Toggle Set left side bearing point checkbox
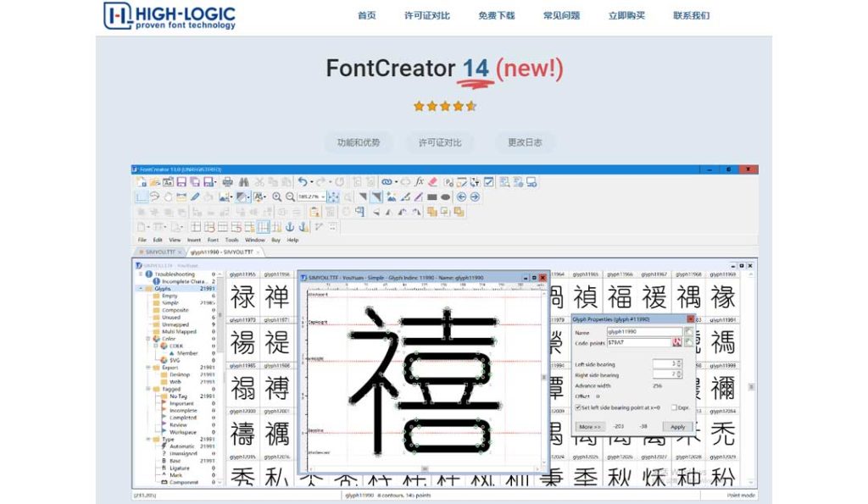This screenshot has height=504, width=868. [x=578, y=407]
